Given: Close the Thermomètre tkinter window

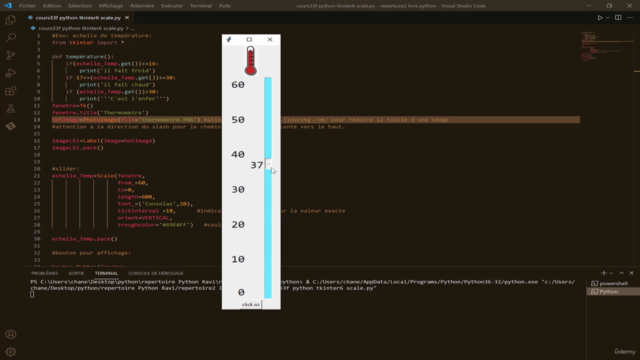Looking at the screenshot, I should click(270, 40).
